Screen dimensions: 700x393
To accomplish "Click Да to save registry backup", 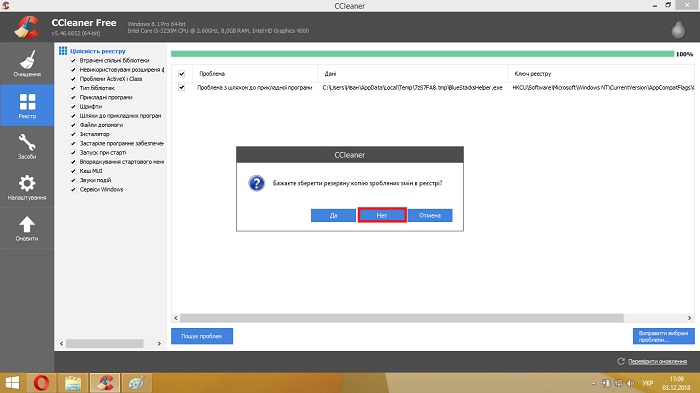I will tap(333, 215).
